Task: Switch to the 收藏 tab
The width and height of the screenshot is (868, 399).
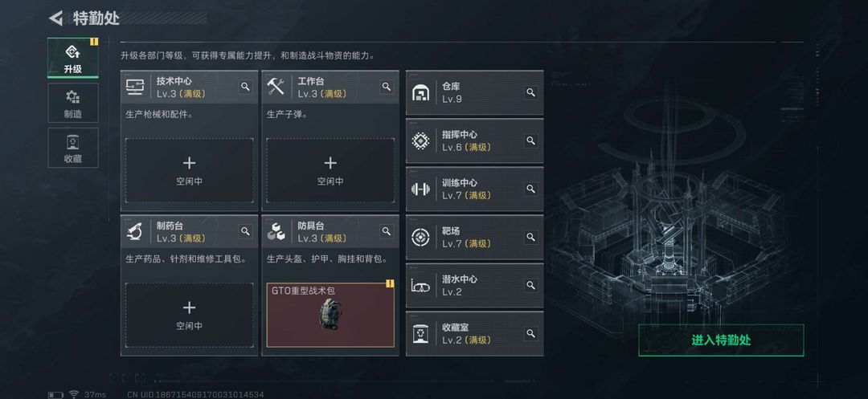Action: 73,148
